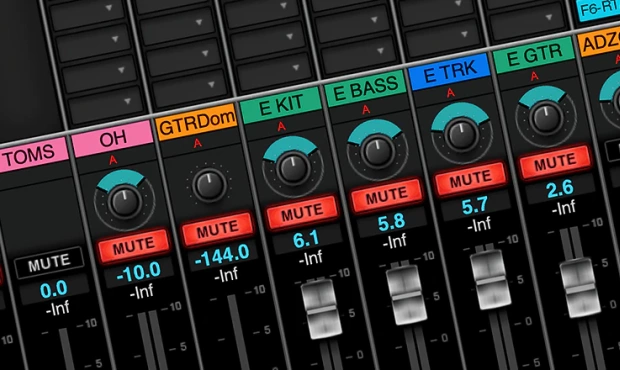Image resolution: width=620 pixels, height=370 pixels.
Task: Select the E GTR channel label
Action: (534, 55)
